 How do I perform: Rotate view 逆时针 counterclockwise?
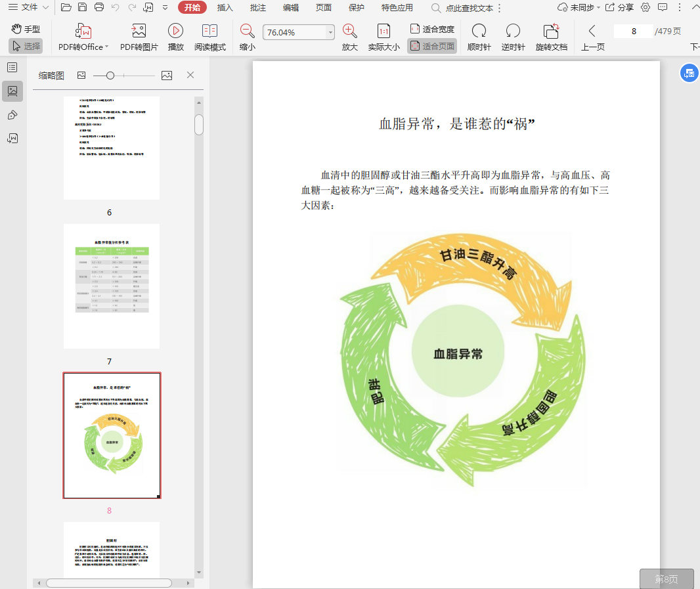coord(513,37)
